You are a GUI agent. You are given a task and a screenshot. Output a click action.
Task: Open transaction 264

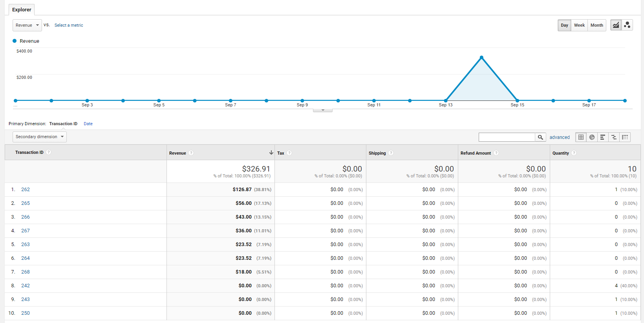tap(26, 258)
